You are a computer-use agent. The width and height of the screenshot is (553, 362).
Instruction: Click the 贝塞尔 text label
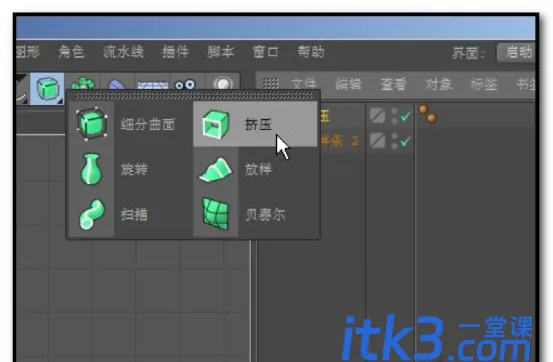265,214
